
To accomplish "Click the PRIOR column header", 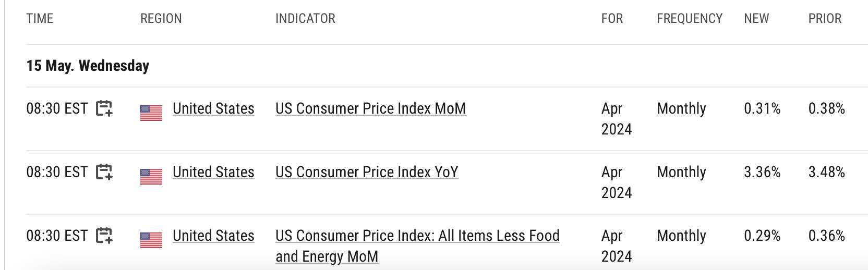I will [825, 19].
